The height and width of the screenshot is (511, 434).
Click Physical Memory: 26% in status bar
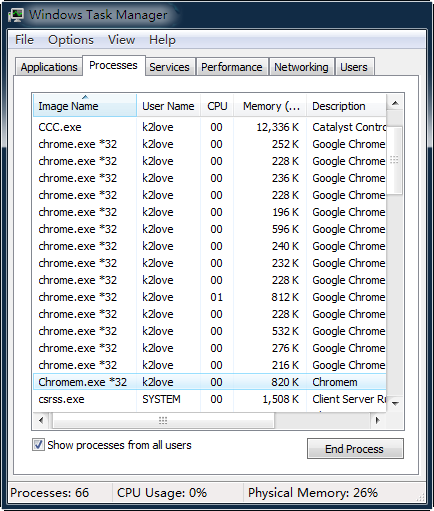[313, 493]
